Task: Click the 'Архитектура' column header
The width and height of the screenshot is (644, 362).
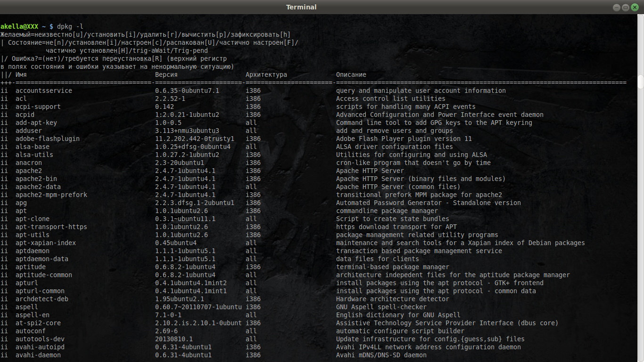Action: point(266,74)
